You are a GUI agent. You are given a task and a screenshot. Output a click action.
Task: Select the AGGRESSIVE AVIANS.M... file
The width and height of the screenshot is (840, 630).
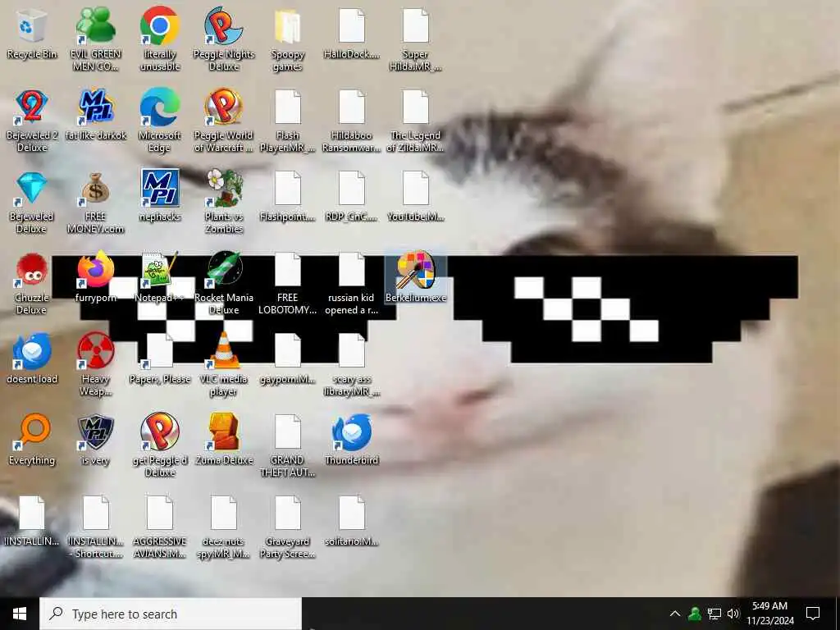160,527
